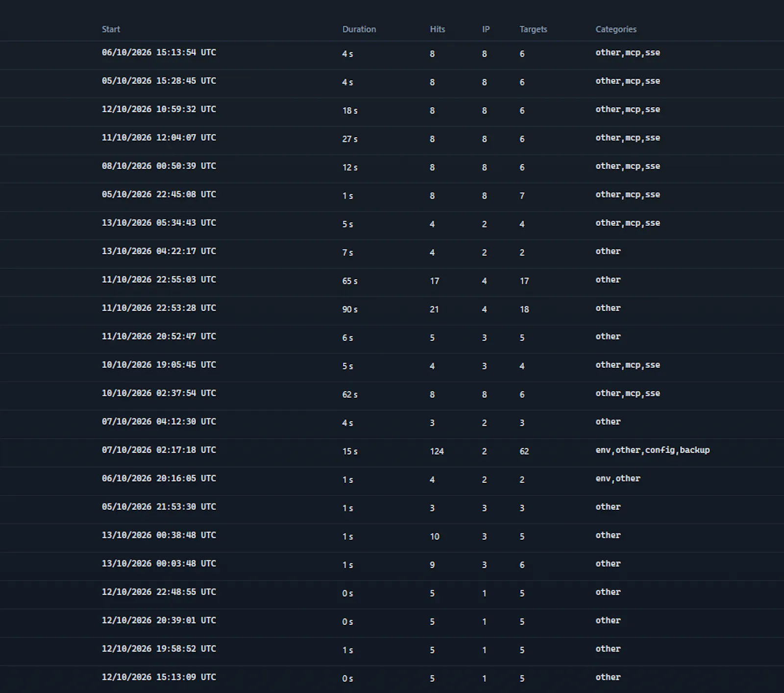This screenshot has width=784, height=693.
Task: Click the 27 s duration value
Action: click(350, 139)
